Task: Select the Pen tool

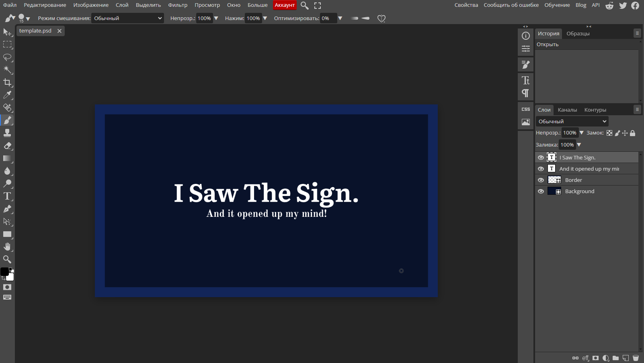Action: coord(7,209)
